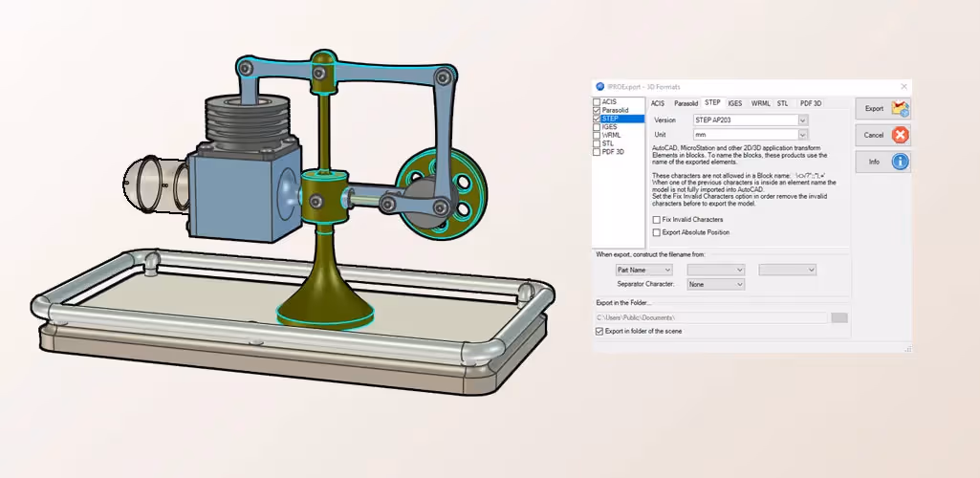Switch to the STL tab
This screenshot has height=478, width=980.
782,103
